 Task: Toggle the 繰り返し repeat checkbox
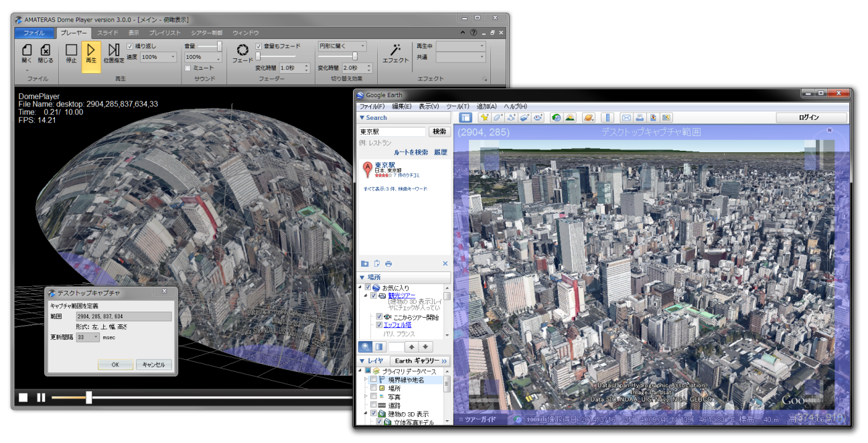click(130, 46)
